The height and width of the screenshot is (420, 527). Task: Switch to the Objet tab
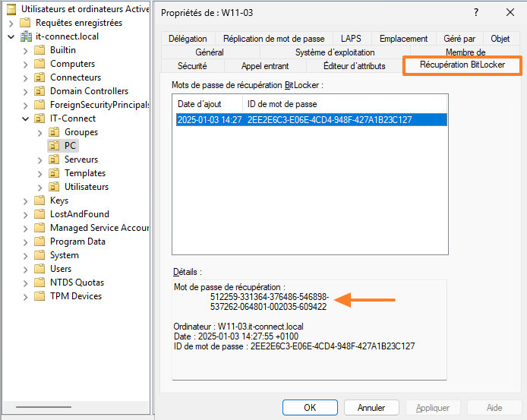coord(500,39)
